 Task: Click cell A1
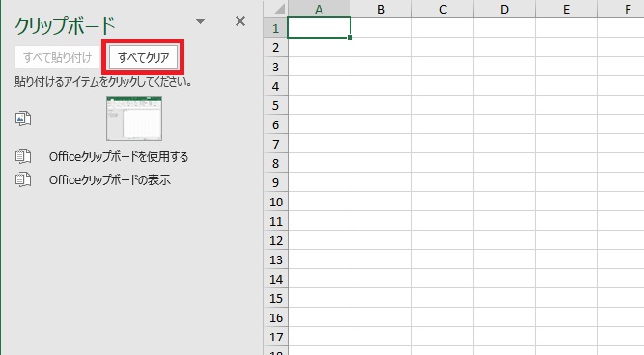[x=320, y=28]
